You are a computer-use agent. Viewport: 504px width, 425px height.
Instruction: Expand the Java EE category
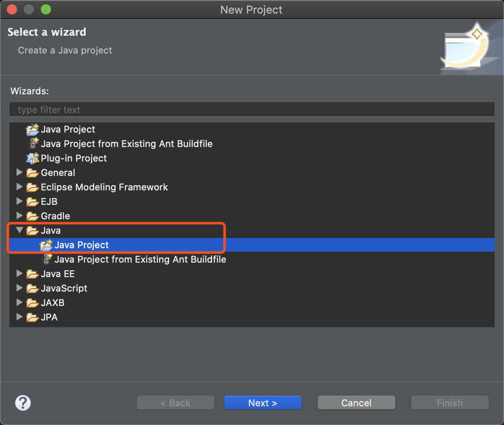pyautogui.click(x=20, y=274)
